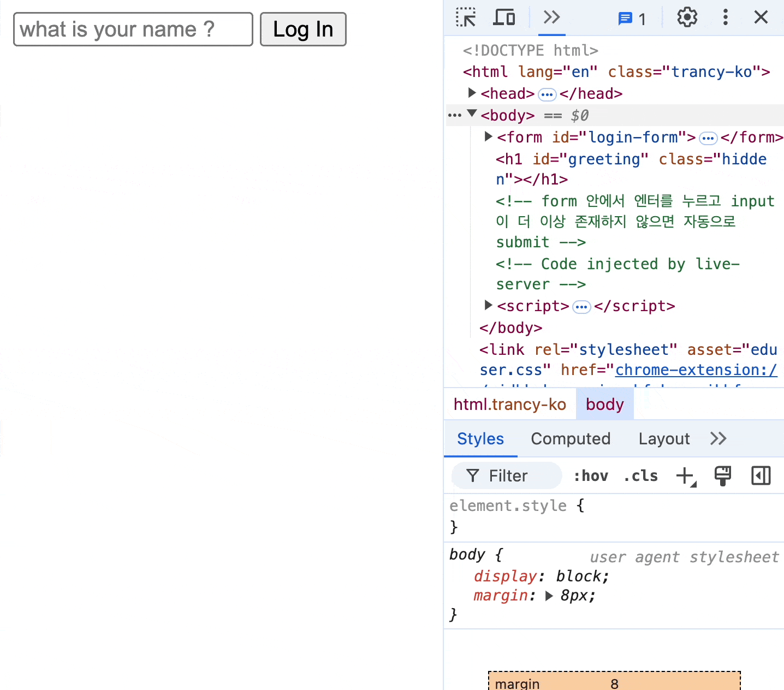Select the Korean form comment line
This screenshot has width=784, height=690.
click(635, 222)
